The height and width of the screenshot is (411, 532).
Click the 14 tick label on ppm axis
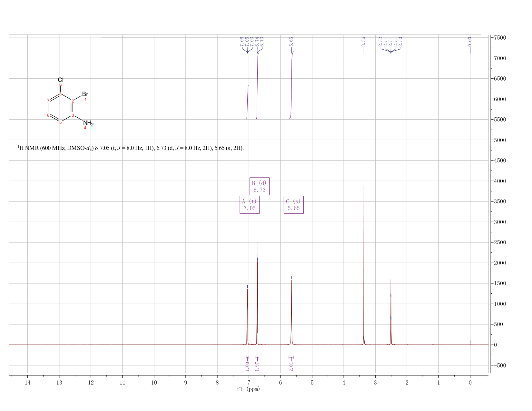(27, 383)
